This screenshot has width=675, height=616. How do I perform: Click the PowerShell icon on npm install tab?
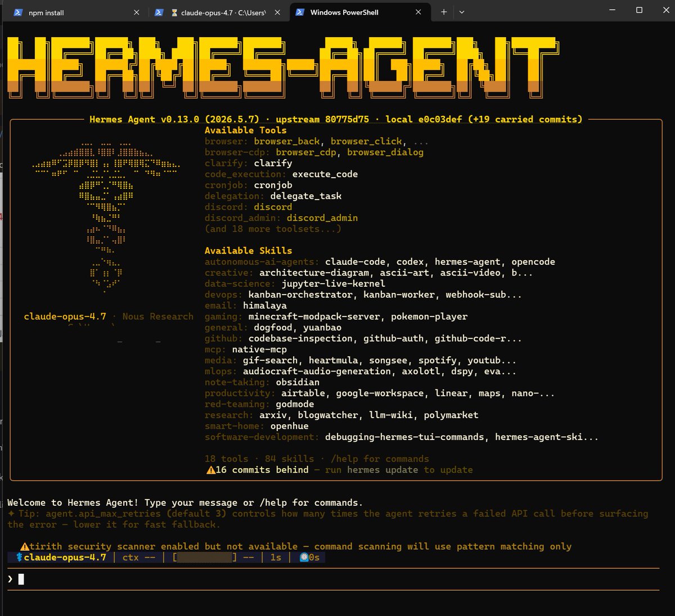pyautogui.click(x=18, y=12)
